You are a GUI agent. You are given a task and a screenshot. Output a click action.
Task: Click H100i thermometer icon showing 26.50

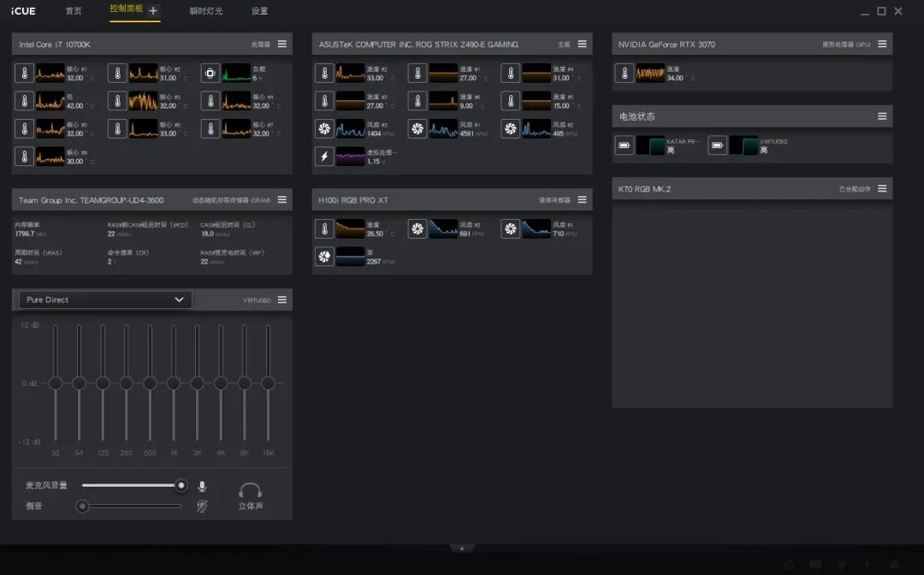(324, 228)
